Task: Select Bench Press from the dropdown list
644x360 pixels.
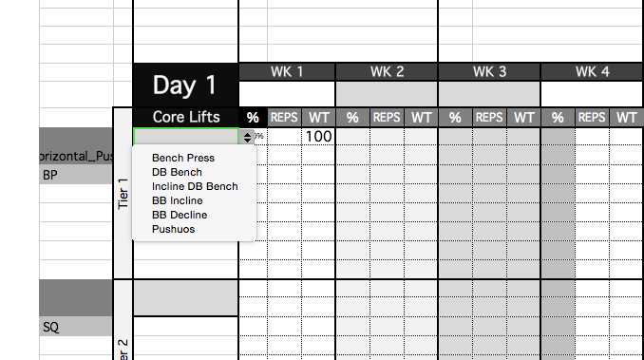Action: coord(183,158)
